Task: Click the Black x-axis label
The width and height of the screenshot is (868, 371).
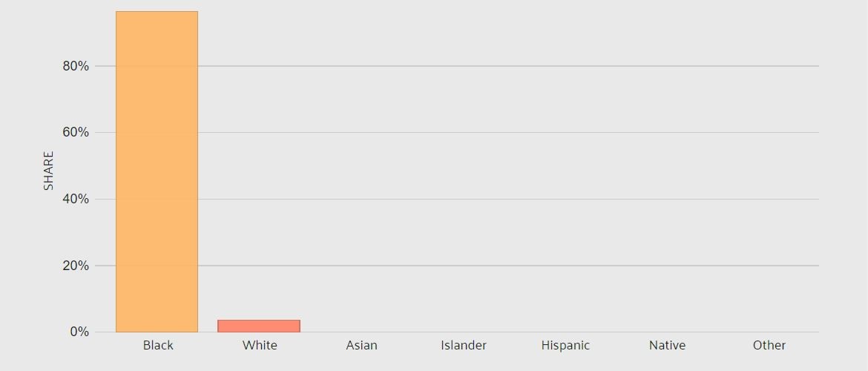Action: click(158, 346)
